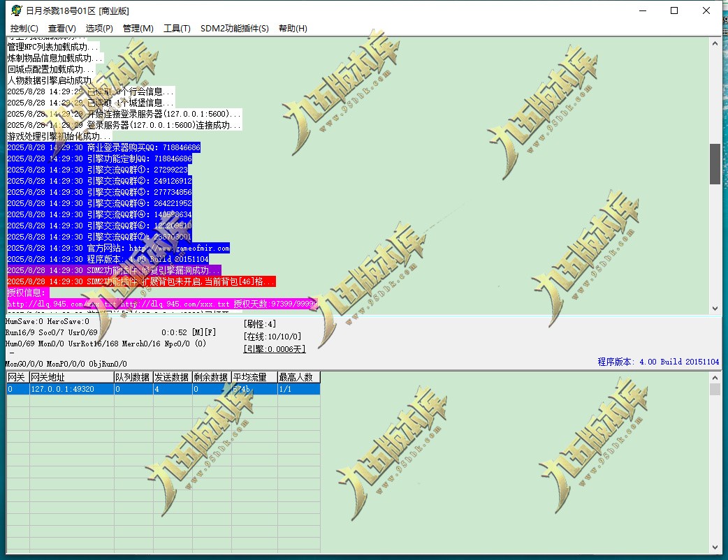
Task: Click the application icon in title bar
Action: tap(17, 10)
